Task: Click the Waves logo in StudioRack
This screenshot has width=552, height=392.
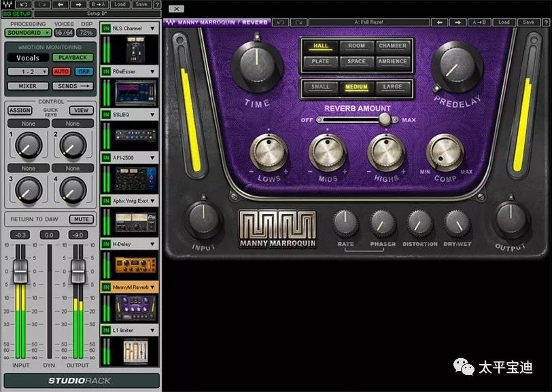Action: (x=7, y=5)
